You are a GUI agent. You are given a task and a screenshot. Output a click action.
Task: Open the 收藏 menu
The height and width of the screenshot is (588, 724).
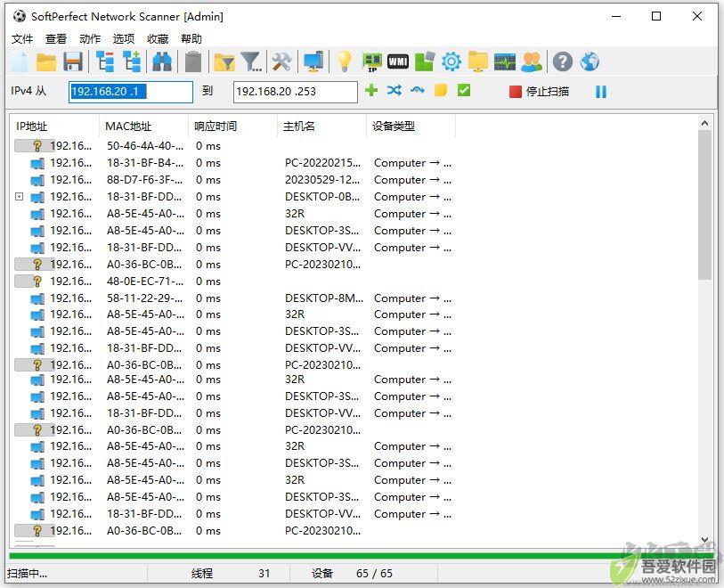pos(158,39)
